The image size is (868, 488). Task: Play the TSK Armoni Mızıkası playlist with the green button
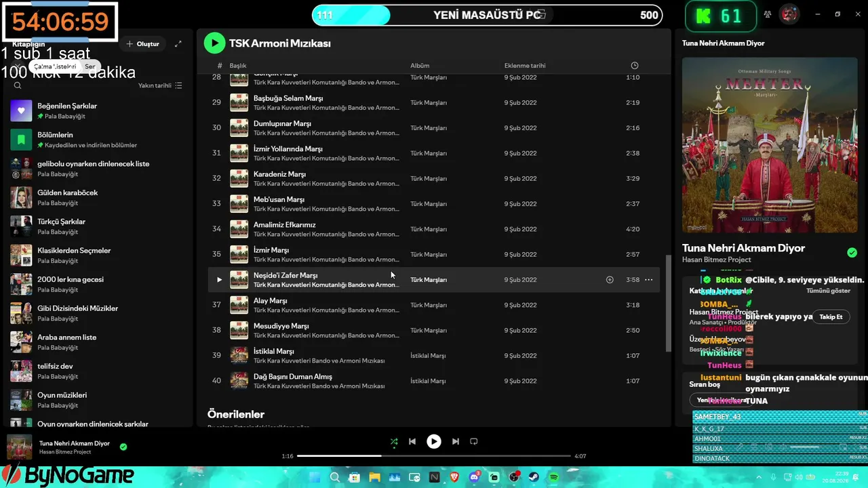(214, 43)
